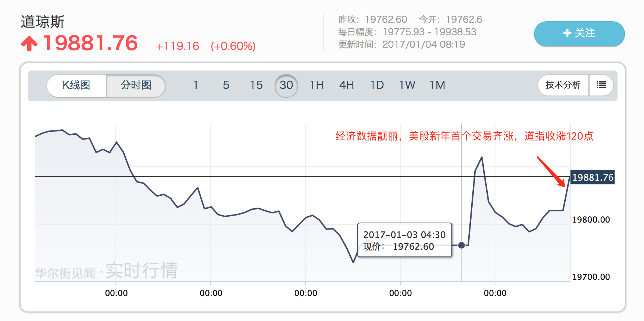Click the data point at 19762.60
644x321 pixels.
(461, 245)
